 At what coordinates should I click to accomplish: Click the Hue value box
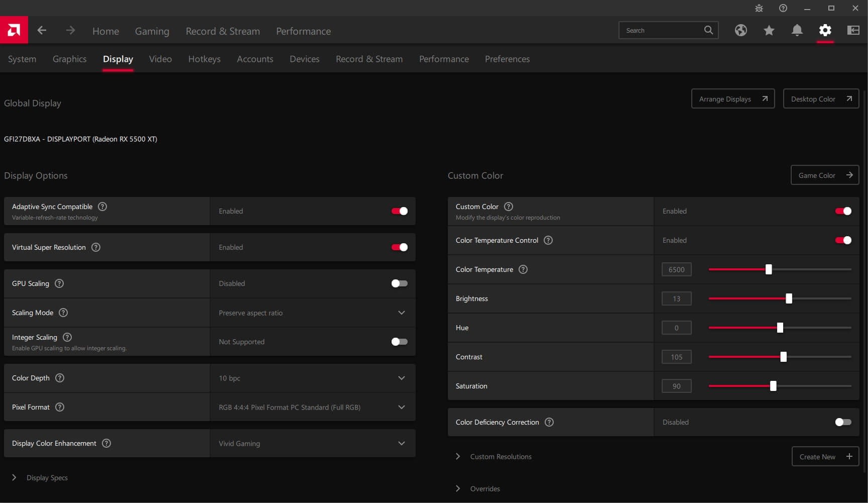677,328
